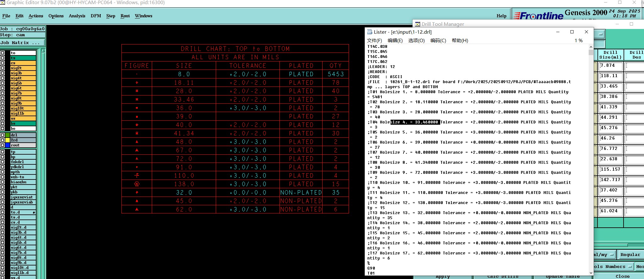Image resolution: width=644 pixels, height=279 pixels.
Task: Click the drill size field showing 118.11
Action: tap(611, 76)
